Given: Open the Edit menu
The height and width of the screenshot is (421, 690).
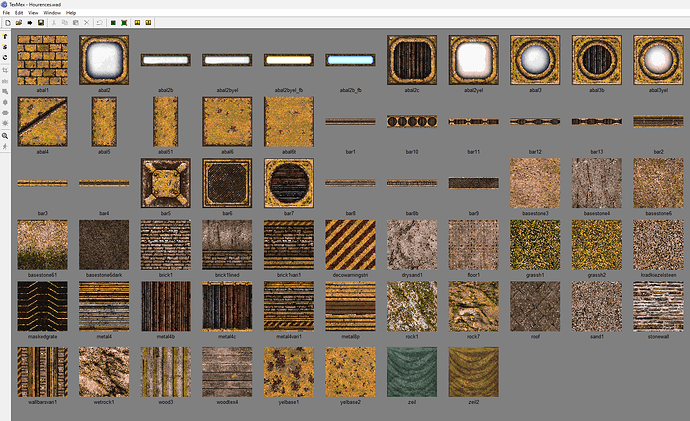Looking at the screenshot, I should coord(20,12).
